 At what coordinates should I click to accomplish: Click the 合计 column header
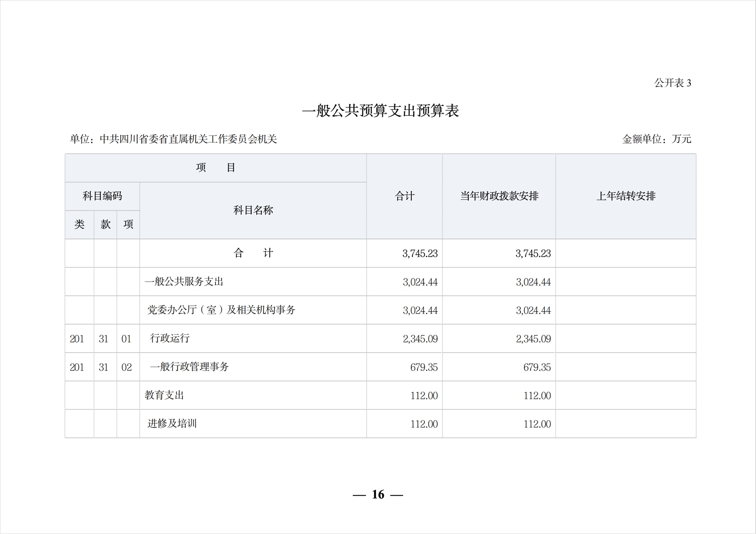[404, 196]
